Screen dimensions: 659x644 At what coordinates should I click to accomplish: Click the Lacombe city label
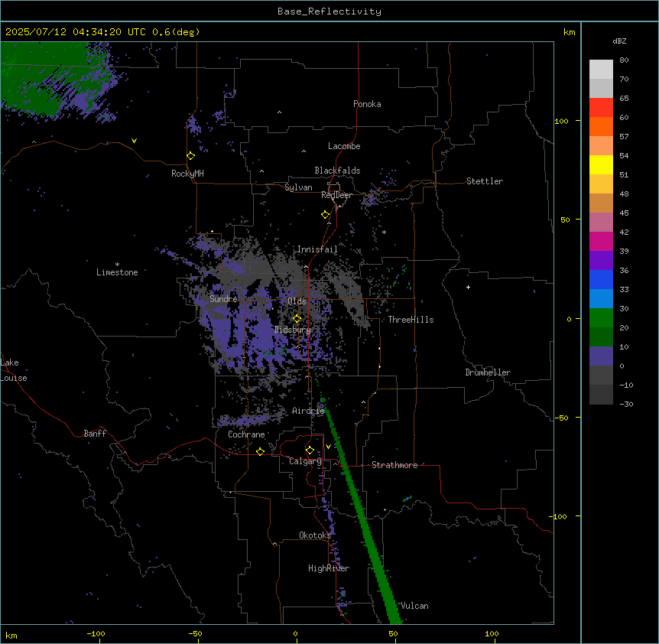coord(344,146)
